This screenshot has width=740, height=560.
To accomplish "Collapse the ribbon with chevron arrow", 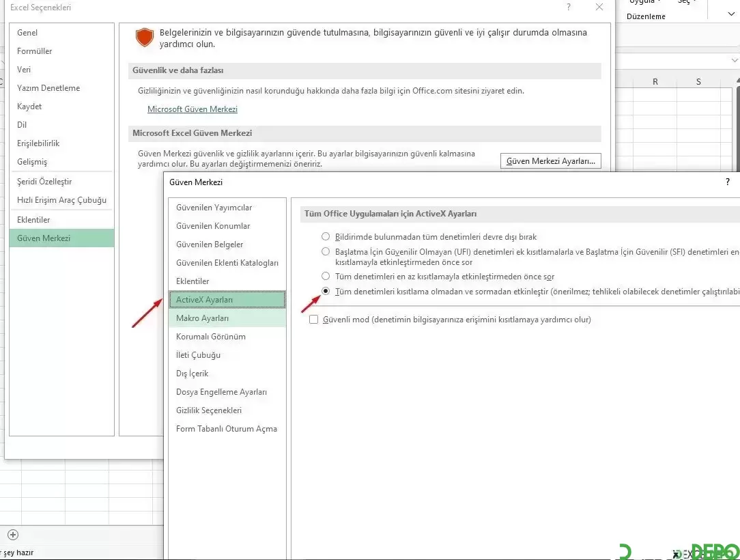I will (731, 14).
